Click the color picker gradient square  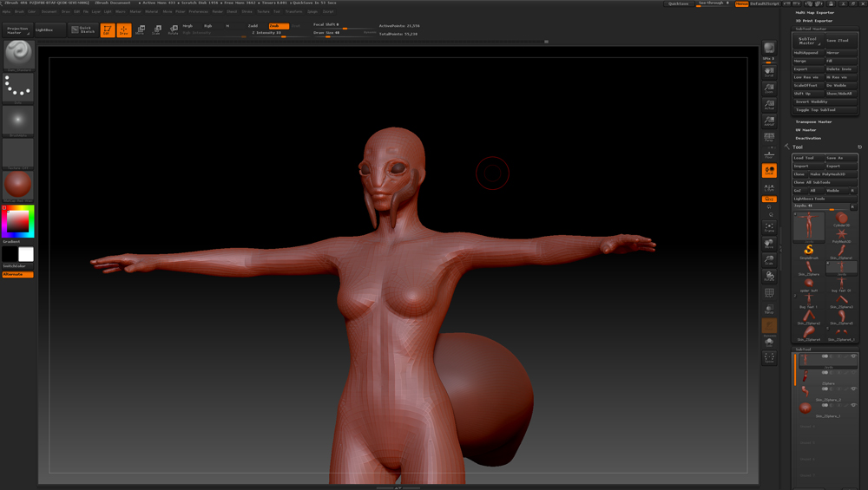(x=17, y=222)
